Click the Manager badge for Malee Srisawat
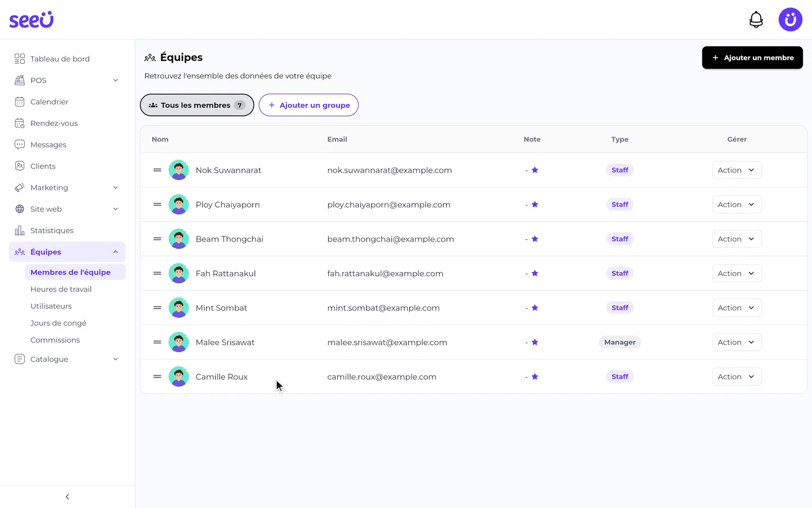This screenshot has height=508, width=812. point(620,342)
